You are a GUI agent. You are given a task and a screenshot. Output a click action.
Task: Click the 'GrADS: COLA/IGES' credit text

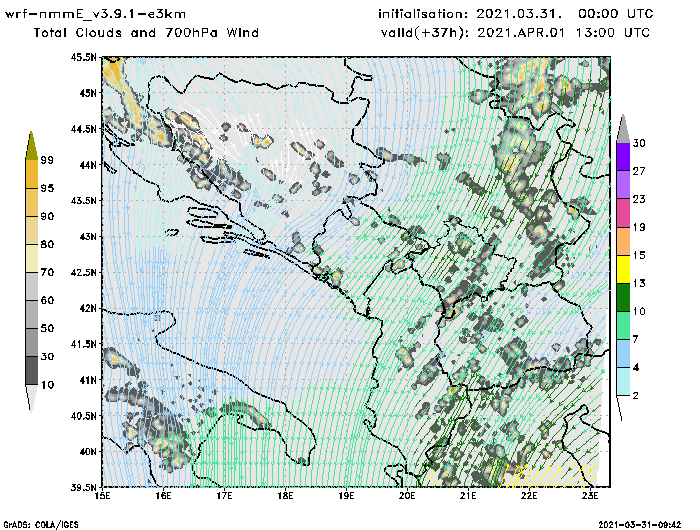tap(41, 525)
